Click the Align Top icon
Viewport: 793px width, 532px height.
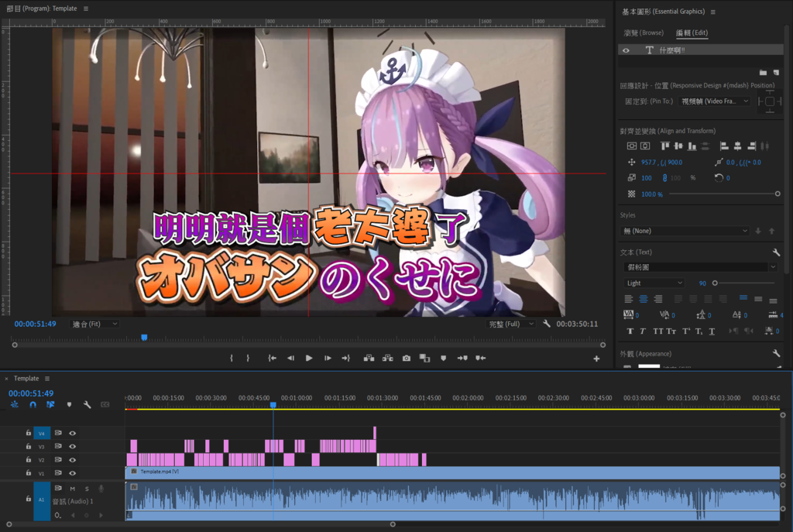pos(665,146)
